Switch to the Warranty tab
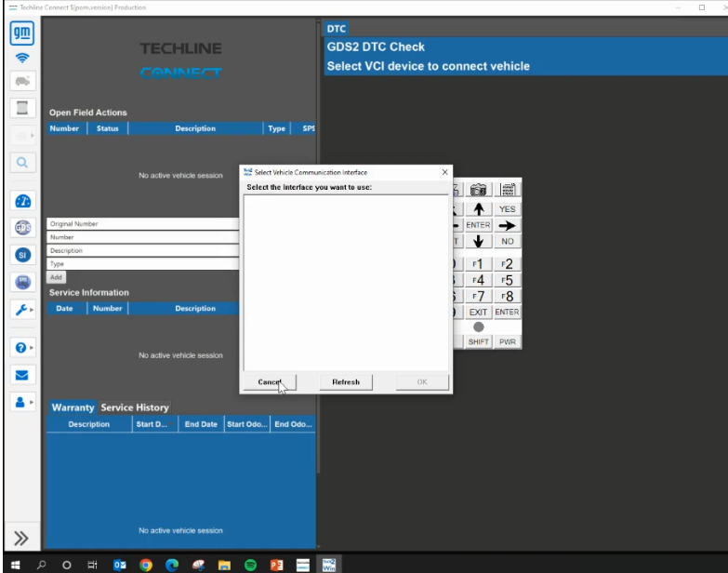Viewport: 728px width, 573px height. 73,407
